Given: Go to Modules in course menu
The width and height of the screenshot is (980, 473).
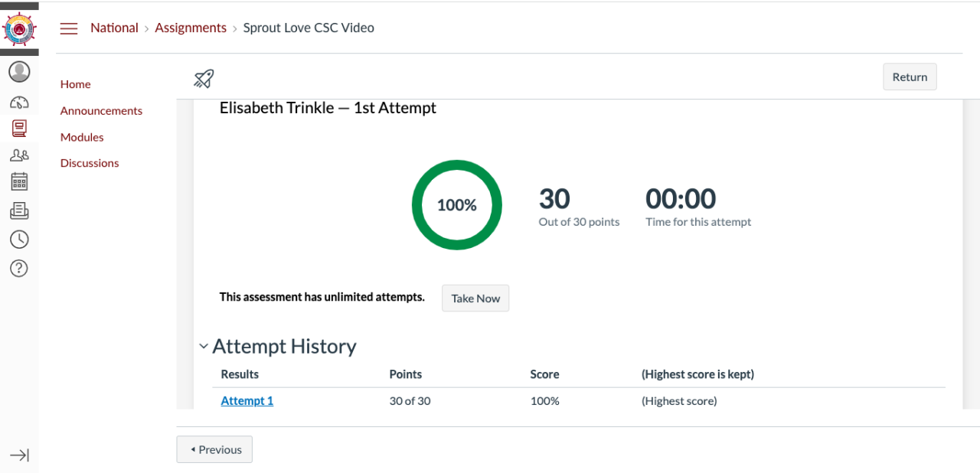Looking at the screenshot, I should (x=82, y=137).
